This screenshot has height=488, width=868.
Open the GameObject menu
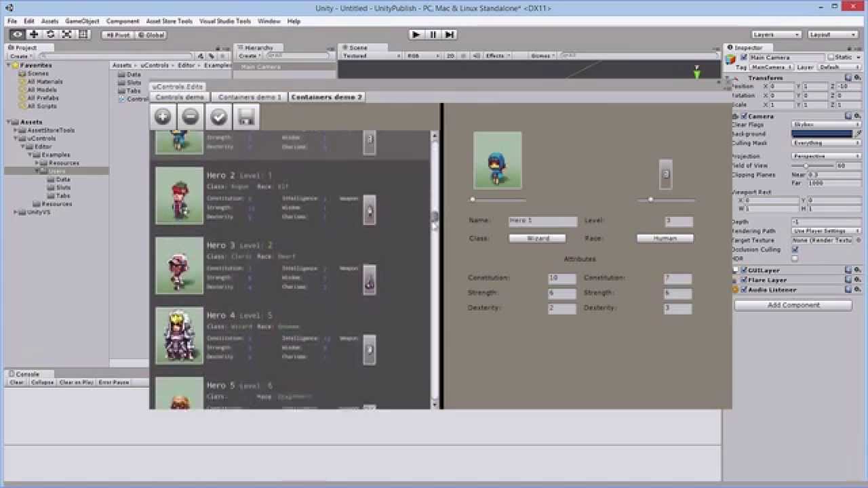tap(82, 21)
